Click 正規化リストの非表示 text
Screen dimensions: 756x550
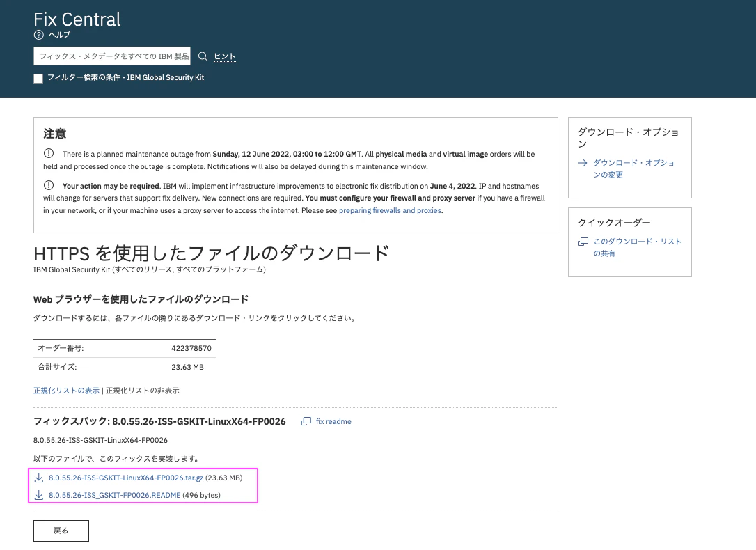(x=142, y=391)
